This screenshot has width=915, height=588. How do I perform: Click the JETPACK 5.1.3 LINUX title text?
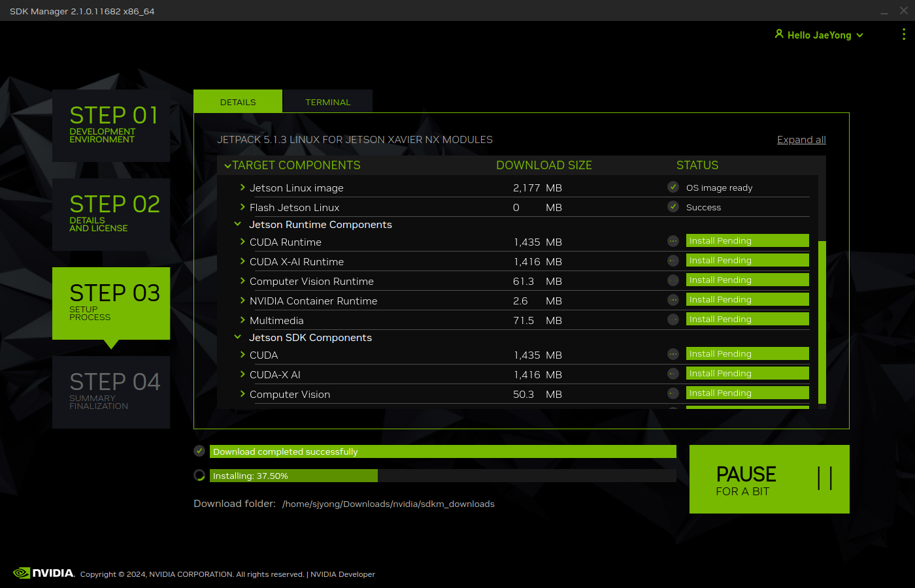pos(355,140)
